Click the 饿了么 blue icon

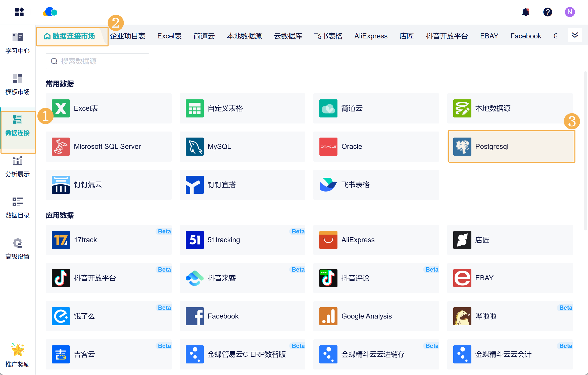pyautogui.click(x=61, y=316)
